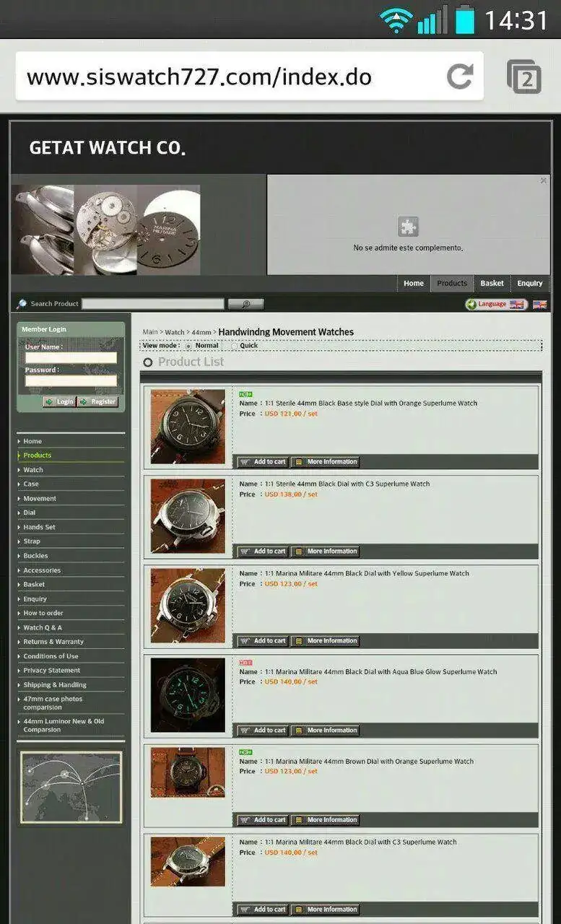Select the Normal view mode radio button

click(x=188, y=346)
